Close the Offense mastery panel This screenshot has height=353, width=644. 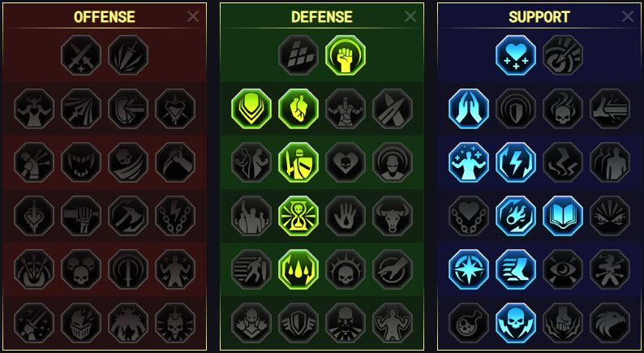coord(192,16)
